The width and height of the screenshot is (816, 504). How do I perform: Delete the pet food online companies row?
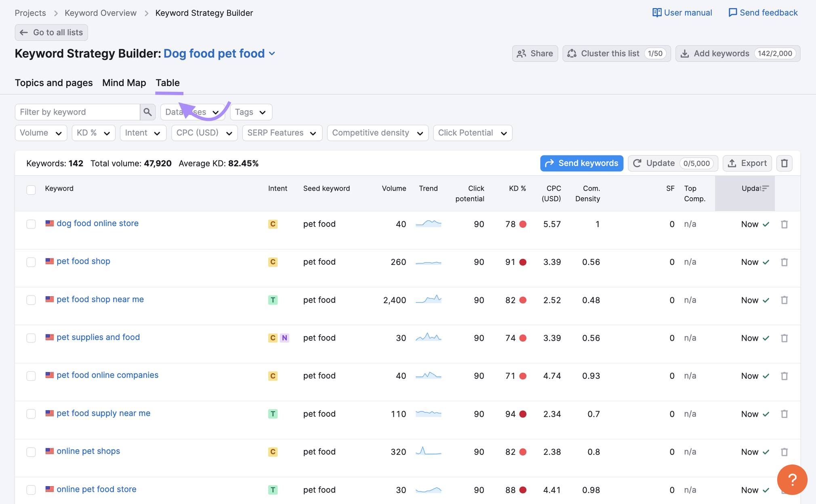click(x=784, y=376)
